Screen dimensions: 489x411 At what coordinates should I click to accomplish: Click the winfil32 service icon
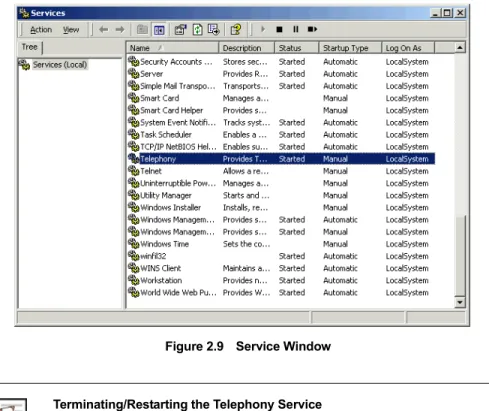(134, 256)
